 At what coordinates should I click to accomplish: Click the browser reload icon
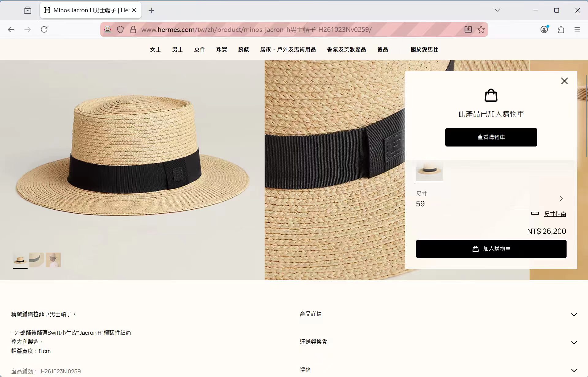[x=44, y=29]
